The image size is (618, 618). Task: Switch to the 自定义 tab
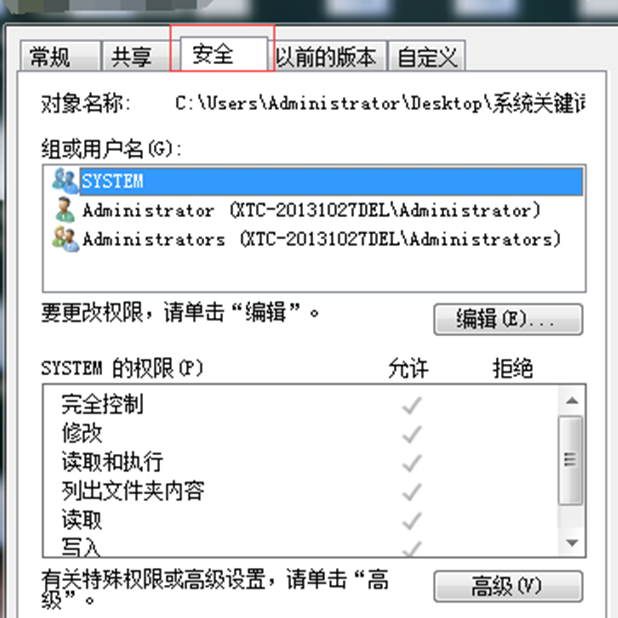[427, 56]
